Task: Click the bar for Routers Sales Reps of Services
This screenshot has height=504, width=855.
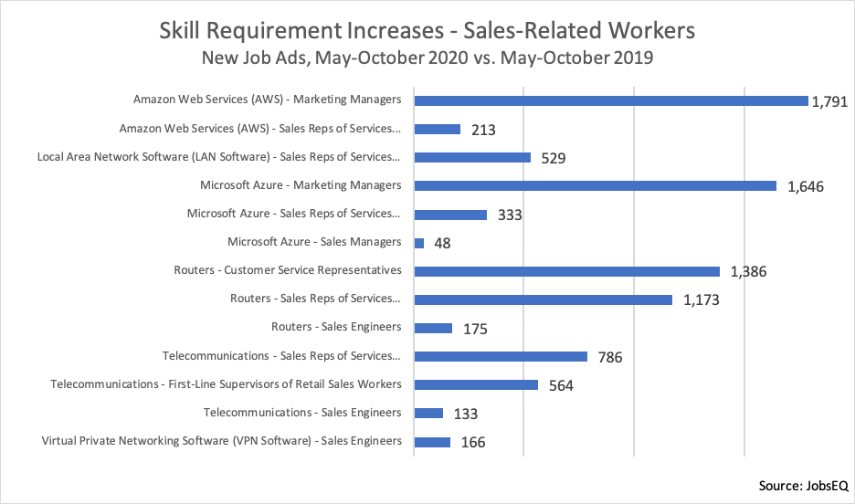Action: click(544, 299)
